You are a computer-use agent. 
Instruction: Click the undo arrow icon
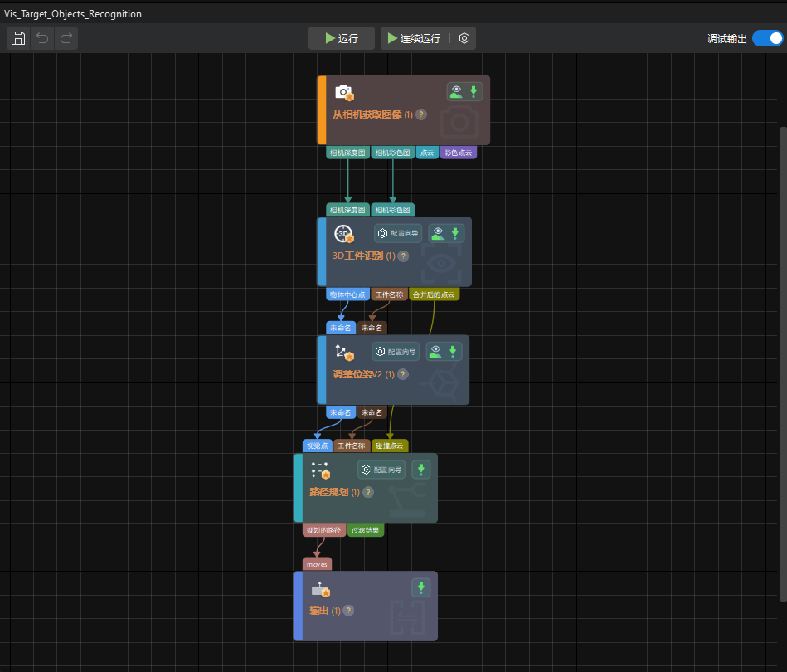(42, 38)
